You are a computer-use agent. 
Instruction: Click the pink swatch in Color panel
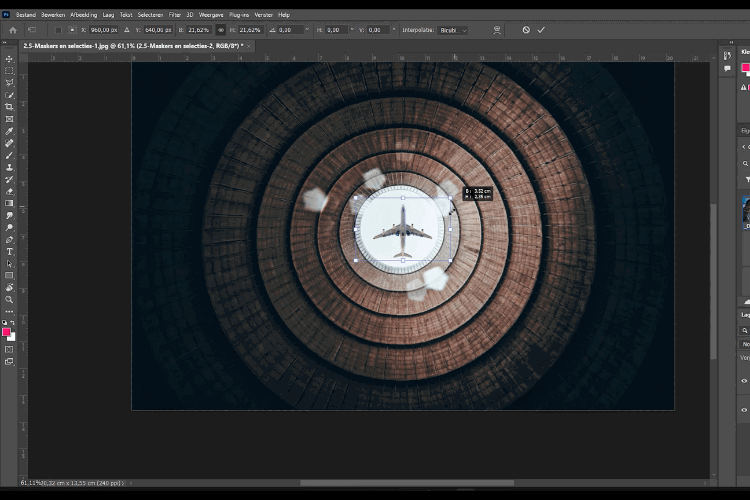tap(745, 68)
